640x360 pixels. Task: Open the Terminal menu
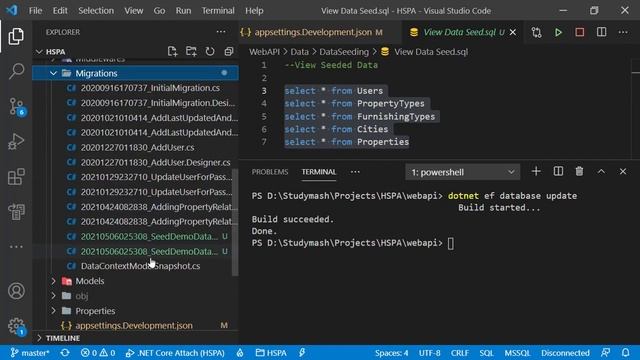click(218, 11)
